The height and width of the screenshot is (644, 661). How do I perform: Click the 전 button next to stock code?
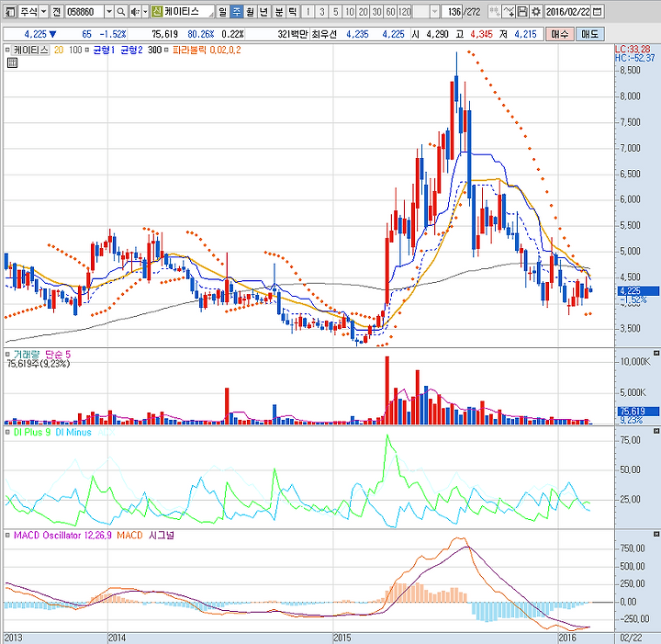57,11
